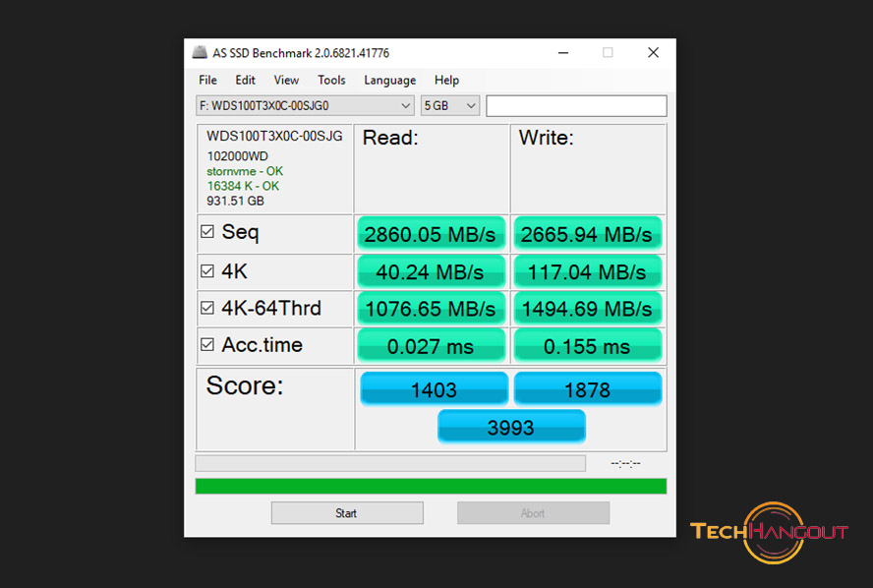Image resolution: width=873 pixels, height=588 pixels.
Task: Click the Seq read result 2860.05 MB/s
Action: [431, 234]
